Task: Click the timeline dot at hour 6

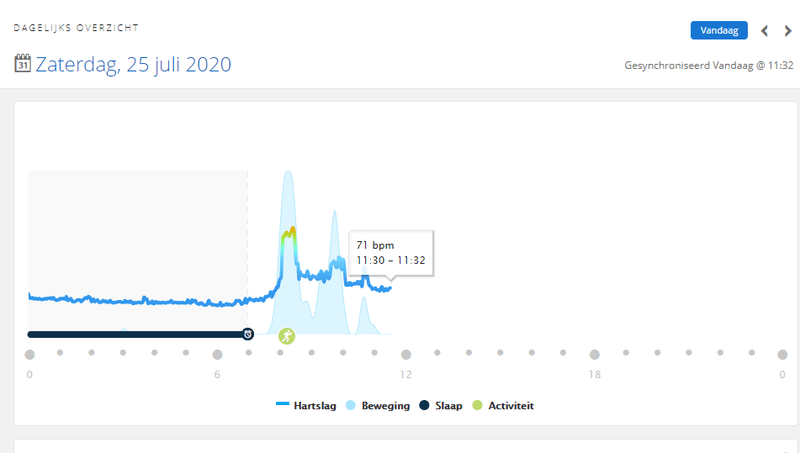Action: click(x=217, y=354)
